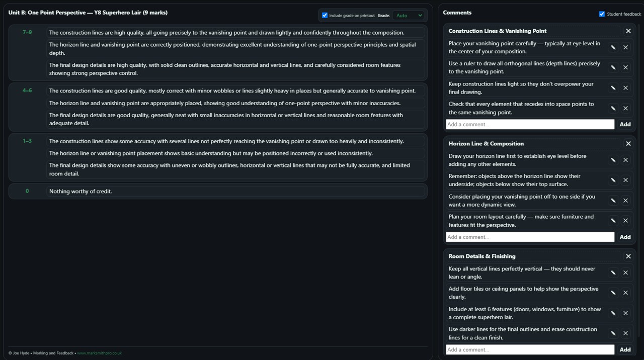Click Add in Horizon Line & Composition section

point(625,237)
